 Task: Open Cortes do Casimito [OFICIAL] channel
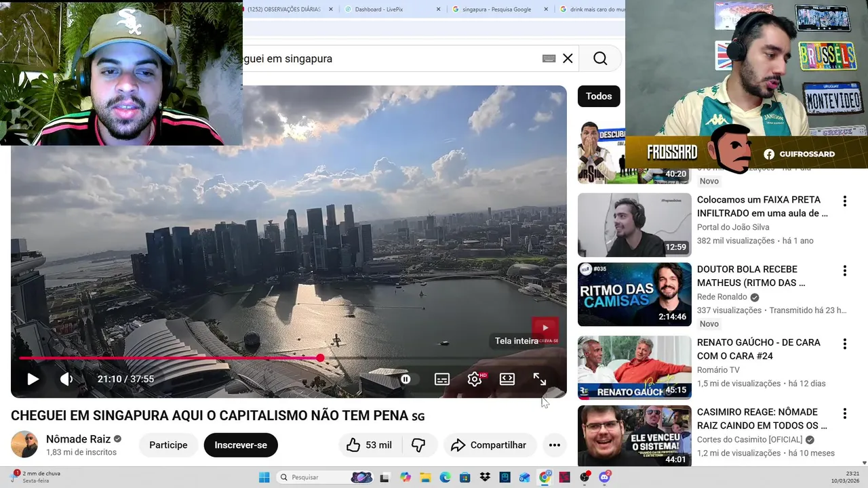(x=749, y=440)
